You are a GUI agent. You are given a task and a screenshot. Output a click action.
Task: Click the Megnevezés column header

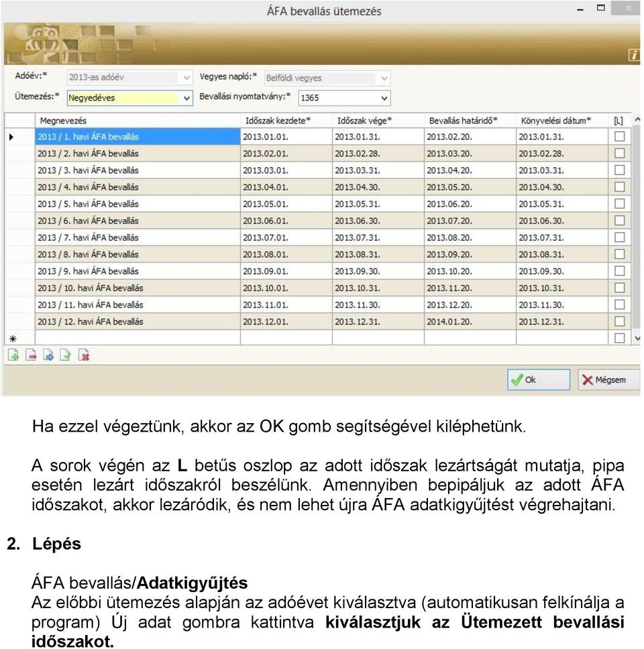[x=138, y=121]
